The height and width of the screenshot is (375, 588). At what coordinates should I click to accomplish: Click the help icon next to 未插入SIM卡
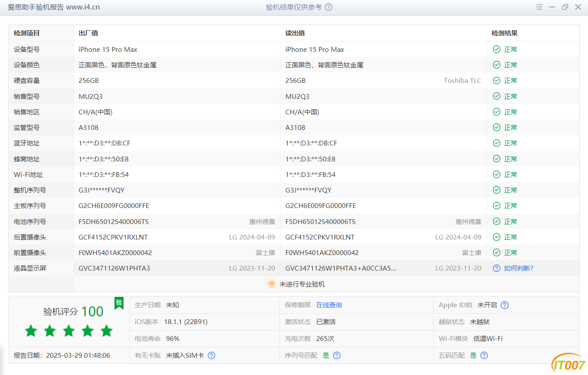tap(211, 356)
